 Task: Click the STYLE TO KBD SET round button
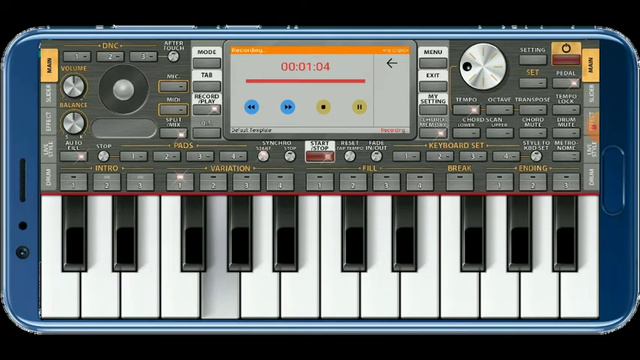(536, 156)
